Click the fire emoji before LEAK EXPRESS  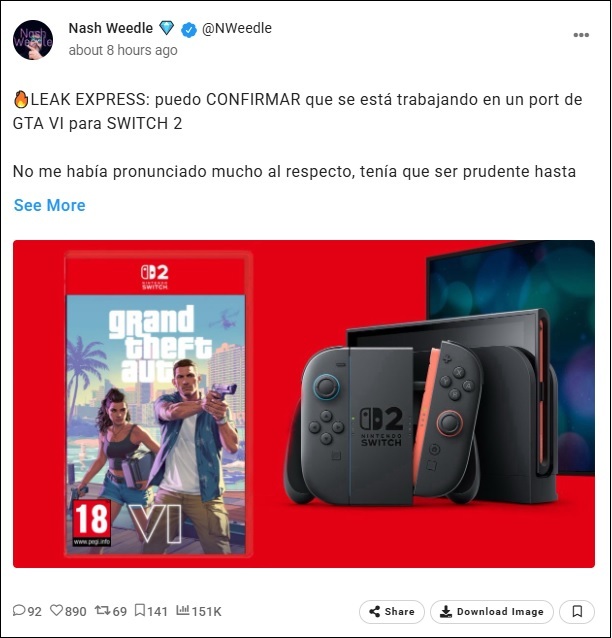coord(21,99)
